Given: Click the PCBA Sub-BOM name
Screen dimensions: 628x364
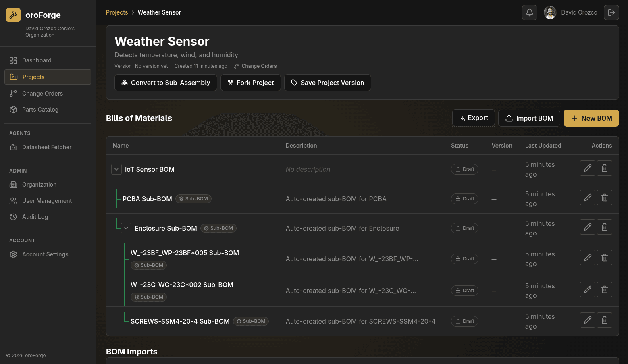Looking at the screenshot, I should (147, 199).
